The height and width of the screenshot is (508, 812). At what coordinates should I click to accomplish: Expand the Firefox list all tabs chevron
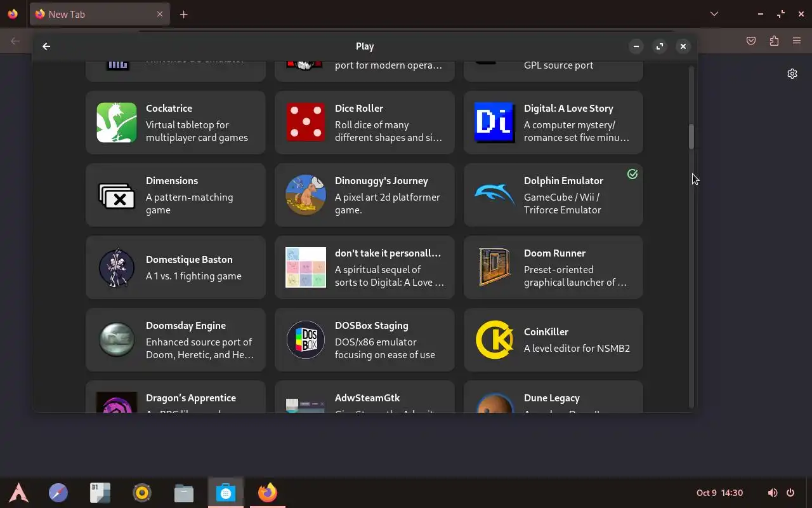714,14
